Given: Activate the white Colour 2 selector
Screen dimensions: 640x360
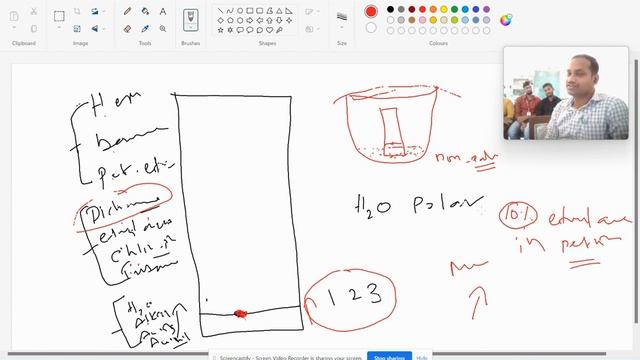Looking at the screenshot, I should 371,28.
